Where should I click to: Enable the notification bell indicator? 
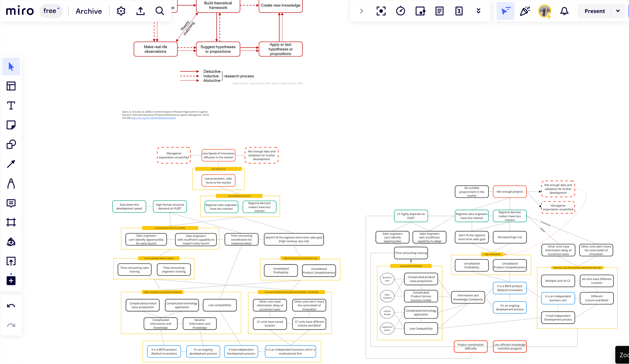[x=564, y=11]
